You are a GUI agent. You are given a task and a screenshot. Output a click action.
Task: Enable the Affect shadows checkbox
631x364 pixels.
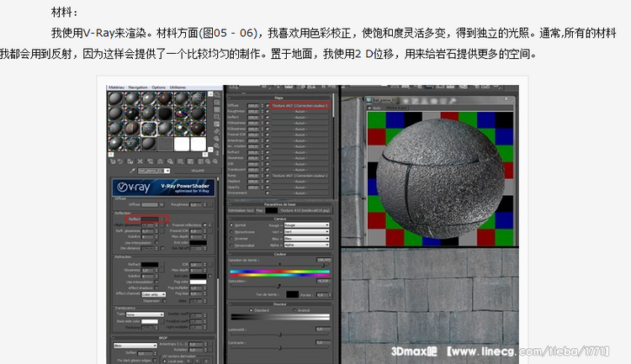(156, 288)
